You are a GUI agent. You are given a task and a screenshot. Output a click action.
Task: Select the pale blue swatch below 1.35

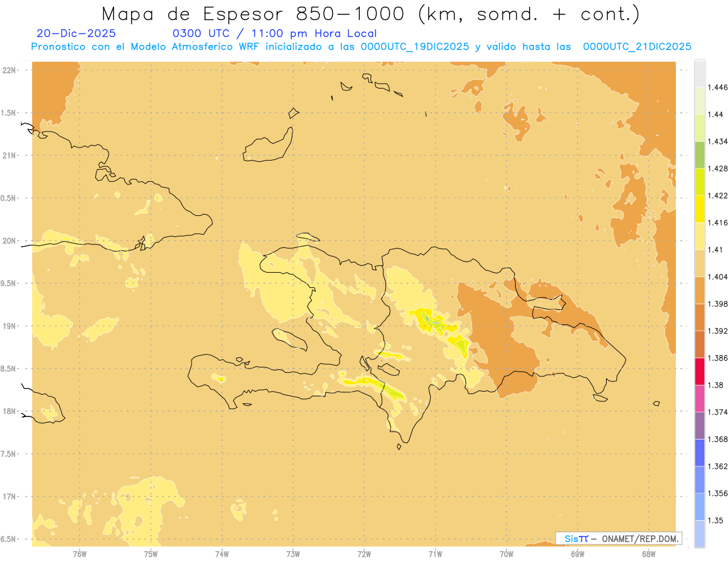699,534
